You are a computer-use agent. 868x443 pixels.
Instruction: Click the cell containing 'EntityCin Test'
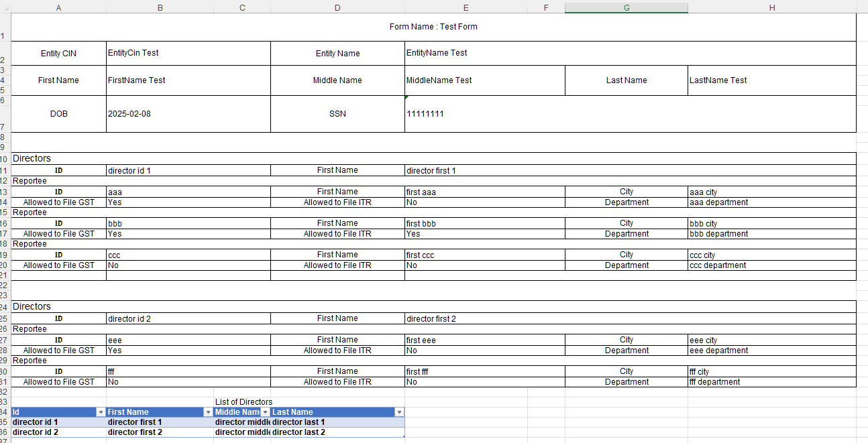point(188,53)
